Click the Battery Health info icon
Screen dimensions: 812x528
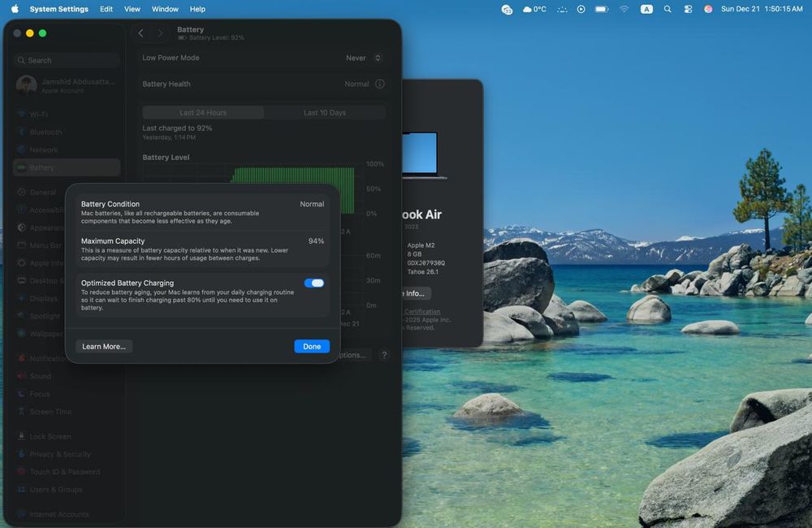click(x=380, y=84)
